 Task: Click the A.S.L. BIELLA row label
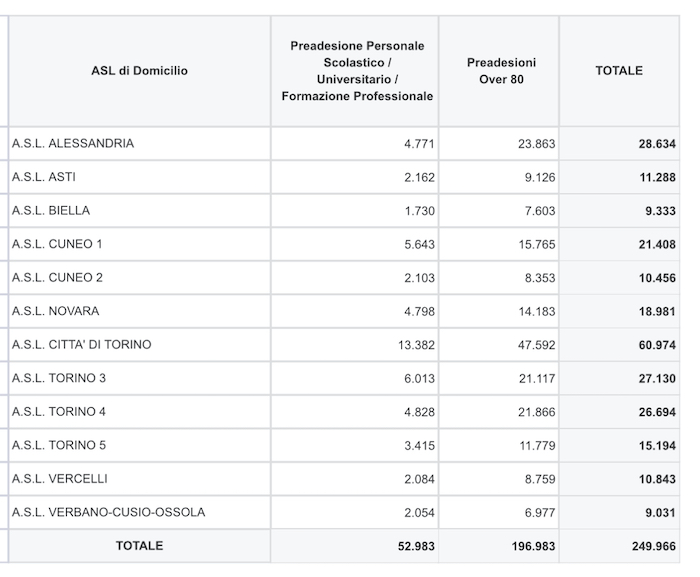tap(51, 210)
